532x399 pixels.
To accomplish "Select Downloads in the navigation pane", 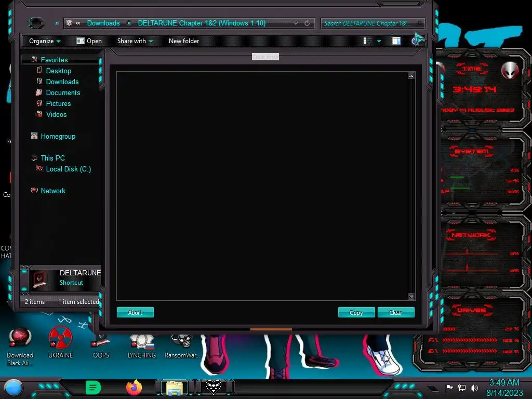I will (x=62, y=82).
